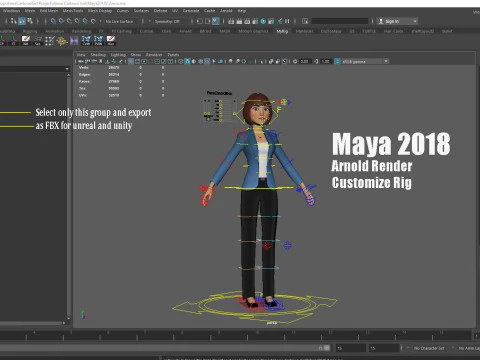Toggle textured display icon in panel toolbar
The image size is (480, 360).
coord(207,61)
